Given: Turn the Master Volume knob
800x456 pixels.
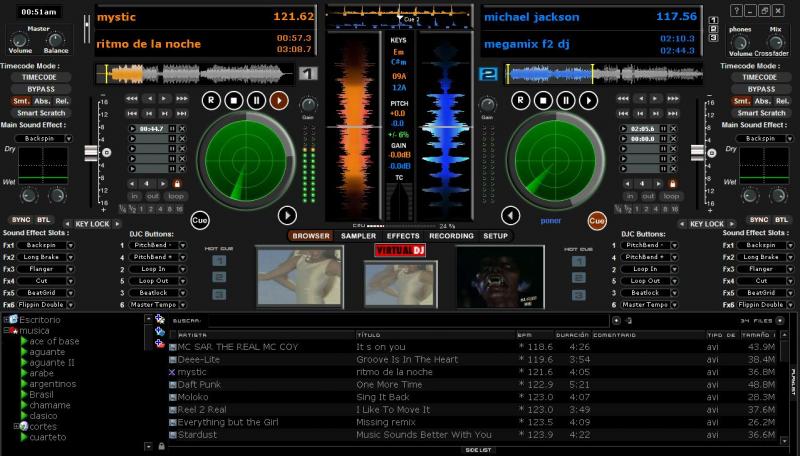Looking at the screenshot, I should coord(20,39).
